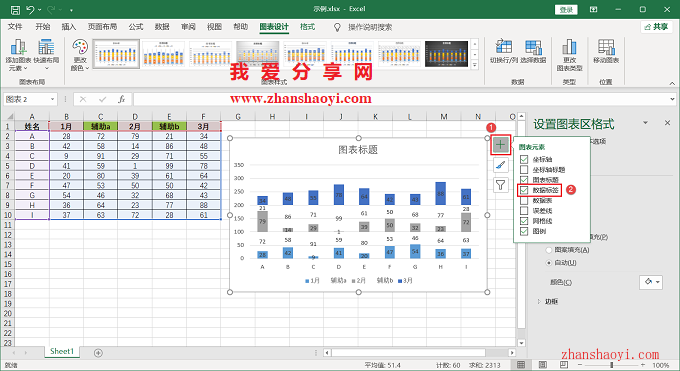Viewport: 680px width, 371px height.
Task: Open task pane options dropdown arrow
Action: 645,123
